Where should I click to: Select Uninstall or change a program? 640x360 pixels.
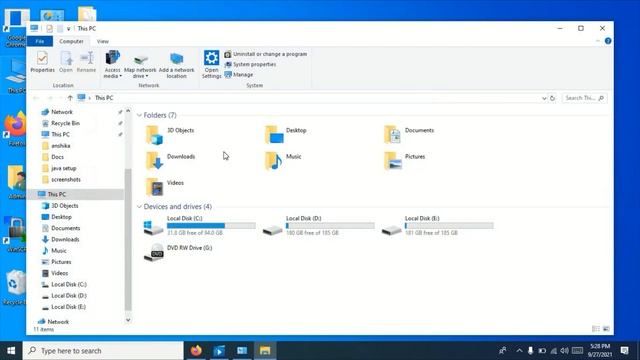pos(266,54)
